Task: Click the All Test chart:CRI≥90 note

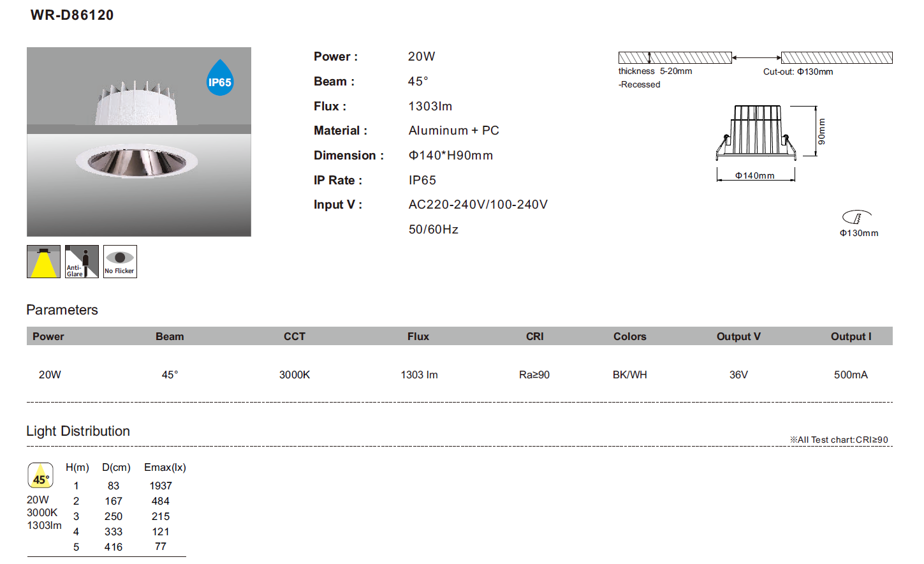Action: pyautogui.click(x=839, y=440)
